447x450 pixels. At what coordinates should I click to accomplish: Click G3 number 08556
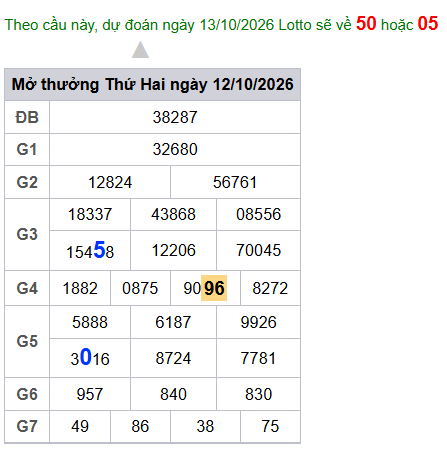[259, 214]
